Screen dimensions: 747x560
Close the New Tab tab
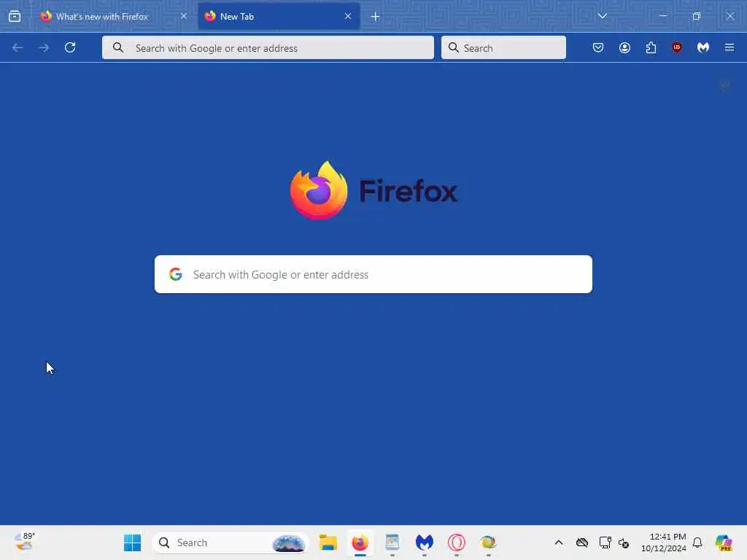click(348, 16)
